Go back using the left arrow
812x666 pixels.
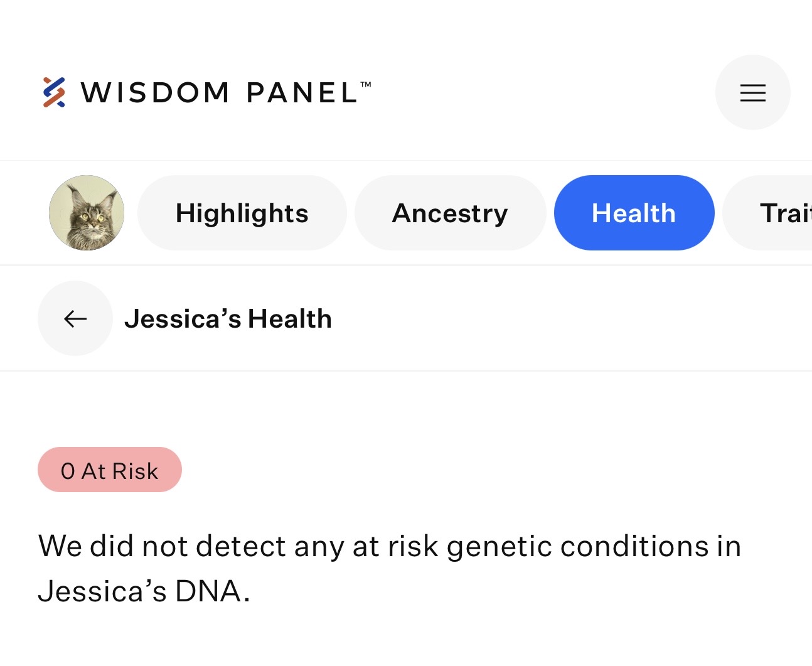pos(75,318)
